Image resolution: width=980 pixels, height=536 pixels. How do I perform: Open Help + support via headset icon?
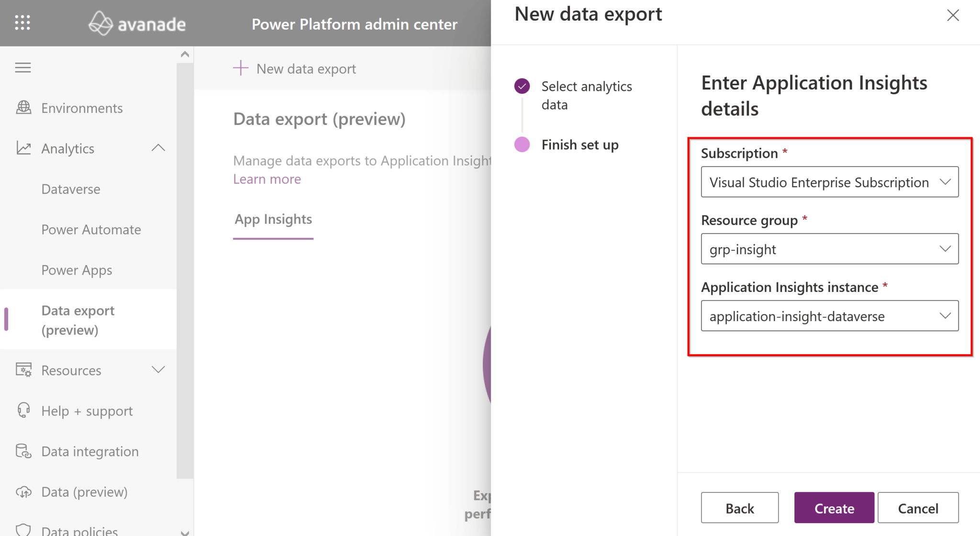(x=22, y=411)
